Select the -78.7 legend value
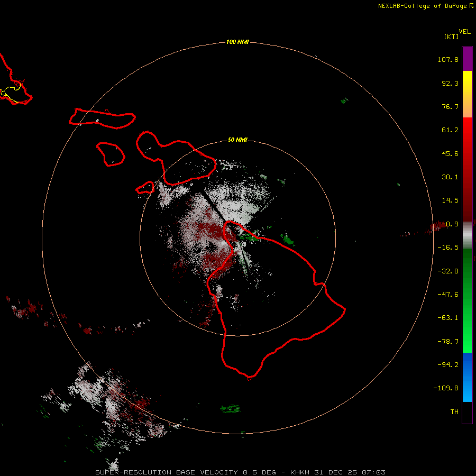The width and height of the screenshot is (476, 476). tap(448, 342)
